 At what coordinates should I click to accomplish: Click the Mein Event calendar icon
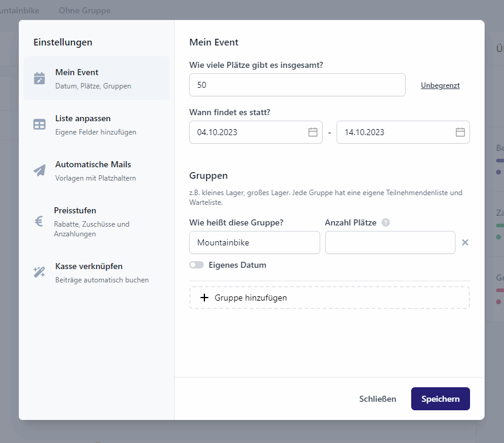(39, 78)
